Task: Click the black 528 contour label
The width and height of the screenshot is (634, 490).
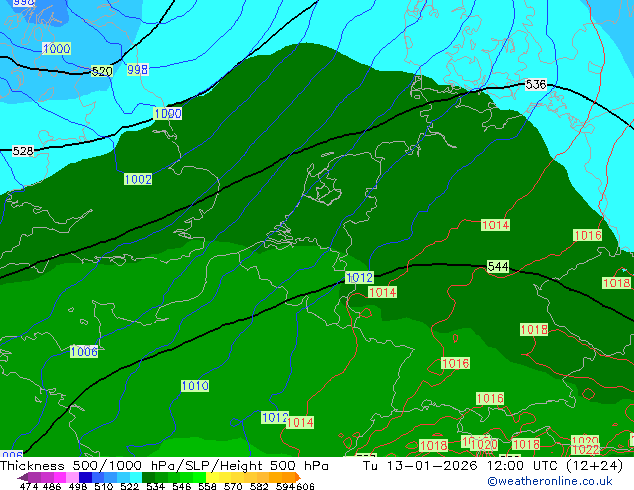Action: (23, 151)
